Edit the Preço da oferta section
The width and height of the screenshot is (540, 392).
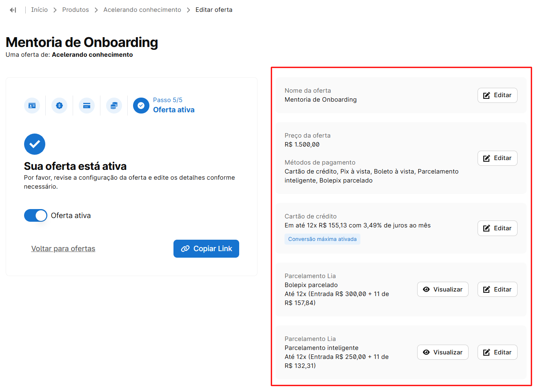coord(497,158)
